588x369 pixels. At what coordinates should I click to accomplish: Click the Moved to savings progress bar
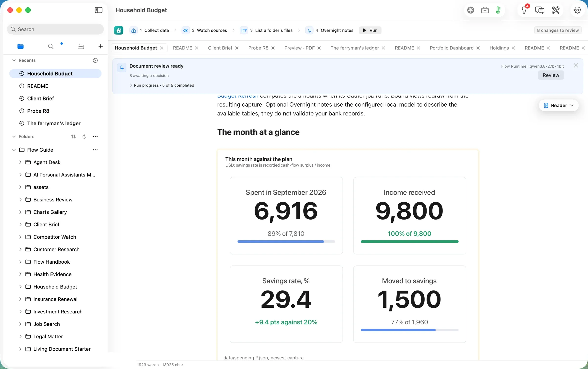pyautogui.click(x=409, y=330)
